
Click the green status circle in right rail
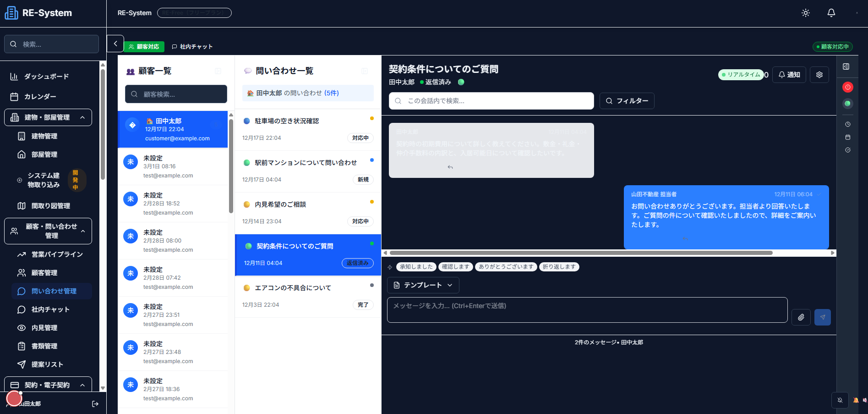click(x=848, y=104)
